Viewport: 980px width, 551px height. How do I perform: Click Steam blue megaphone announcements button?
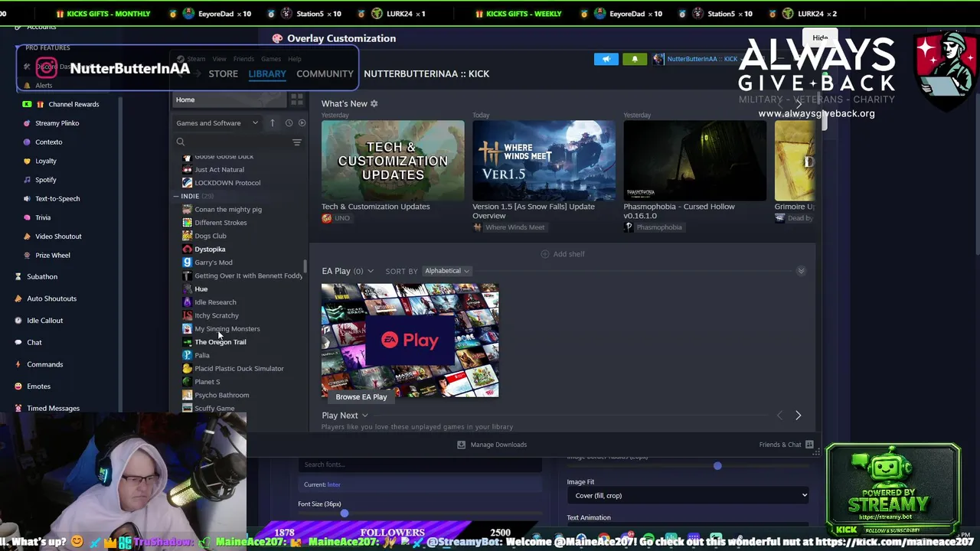click(x=606, y=59)
